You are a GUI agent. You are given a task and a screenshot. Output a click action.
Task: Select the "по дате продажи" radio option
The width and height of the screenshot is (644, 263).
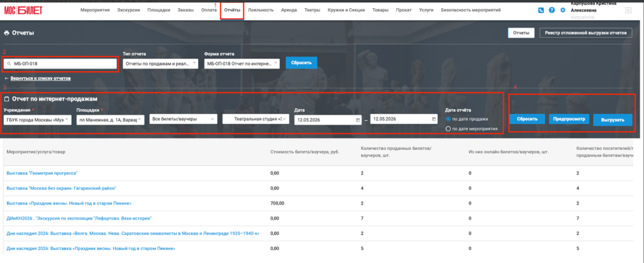[x=448, y=119]
